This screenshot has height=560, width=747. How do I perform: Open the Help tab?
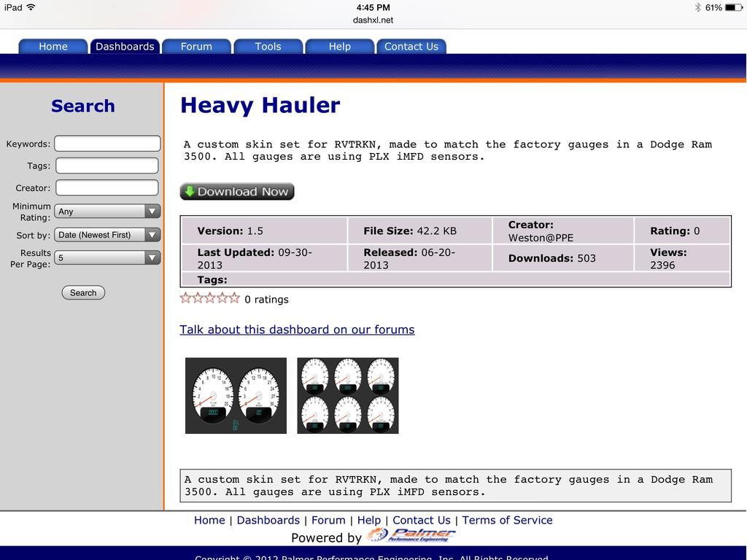340,46
